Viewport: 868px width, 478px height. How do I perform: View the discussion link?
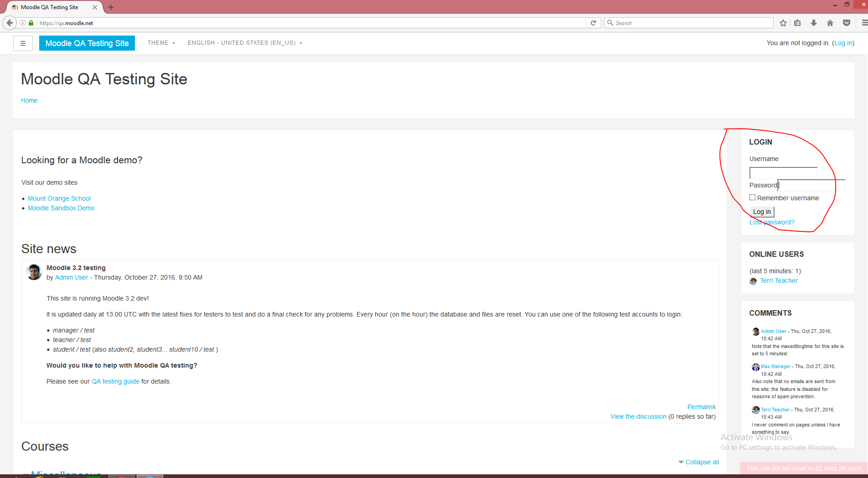tap(638, 416)
